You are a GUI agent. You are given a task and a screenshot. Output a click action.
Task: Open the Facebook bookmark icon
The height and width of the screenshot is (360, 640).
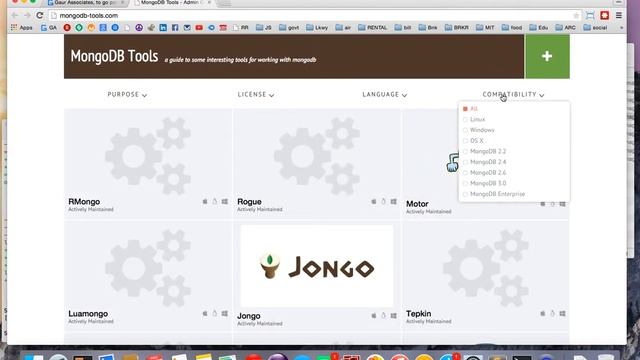pyautogui.click(x=175, y=27)
